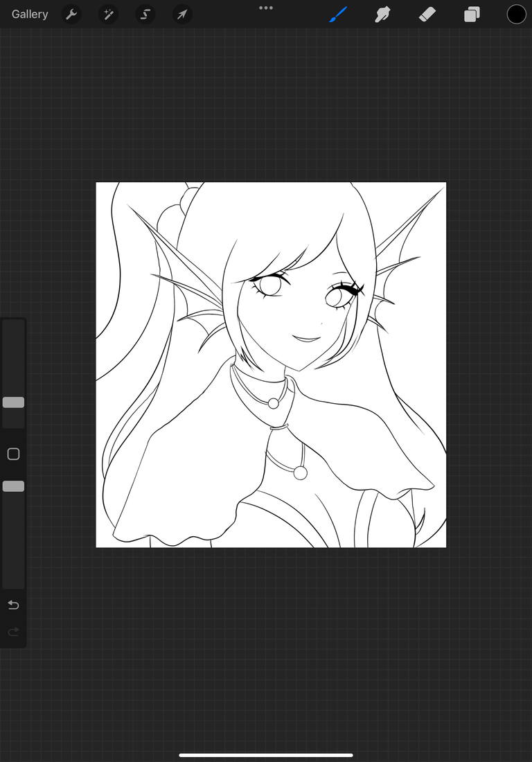Select the Smudge tool
532x762 pixels.
(x=383, y=15)
